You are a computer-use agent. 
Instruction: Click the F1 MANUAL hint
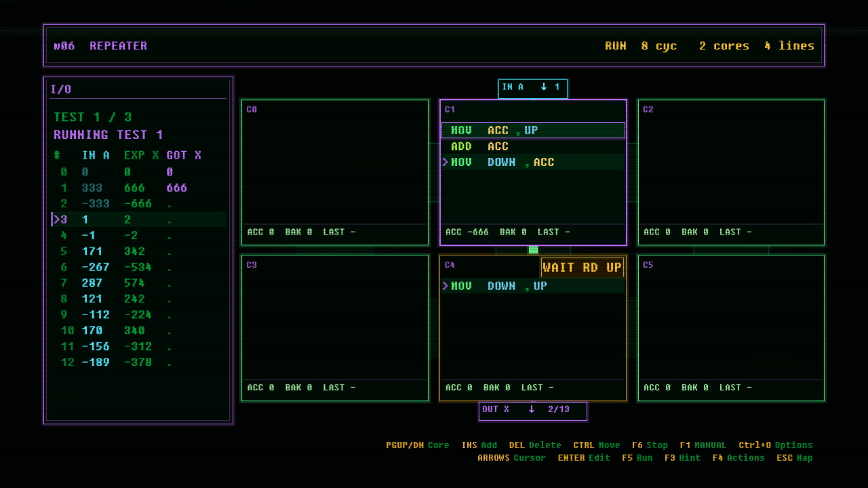click(703, 445)
